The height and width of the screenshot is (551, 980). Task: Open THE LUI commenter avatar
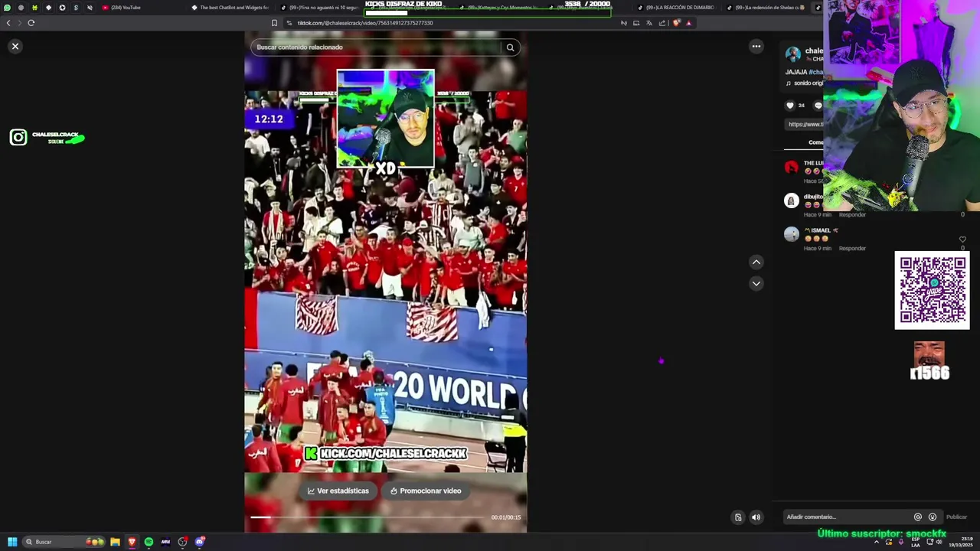click(792, 167)
